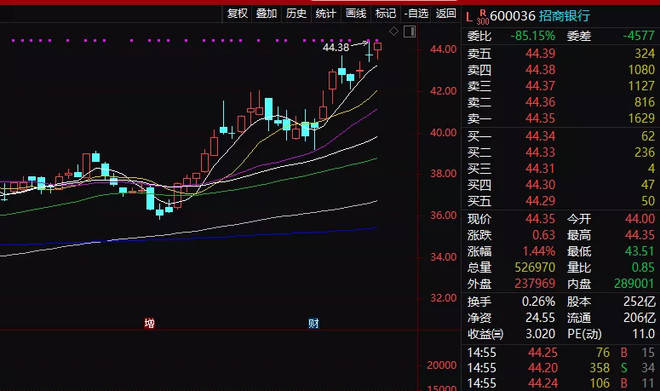This screenshot has width=660, height=391.
Task: Select the 卖一 price 44.35
Action: pyautogui.click(x=540, y=118)
